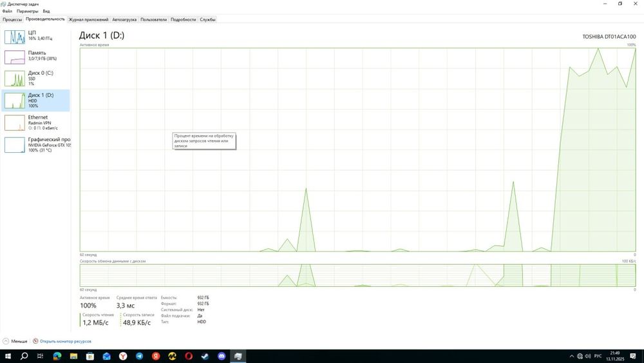Open the Файл menu
The image size is (644, 363).
tap(7, 11)
